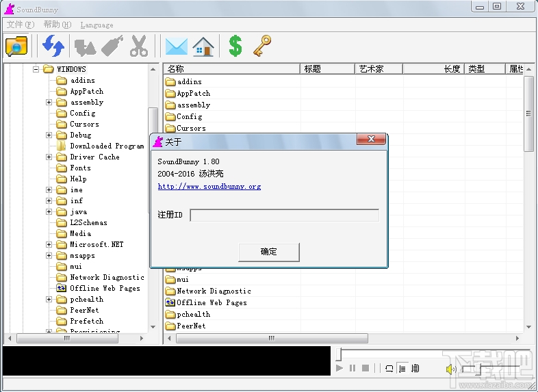Click the golden key register icon
This screenshot has height=392, width=538.
[262, 46]
